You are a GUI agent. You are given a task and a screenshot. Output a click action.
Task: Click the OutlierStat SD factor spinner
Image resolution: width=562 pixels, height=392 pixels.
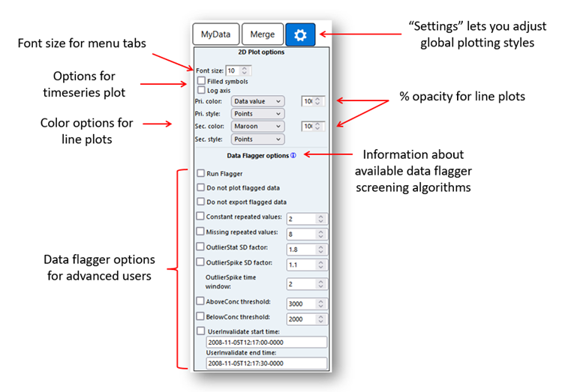click(x=306, y=248)
